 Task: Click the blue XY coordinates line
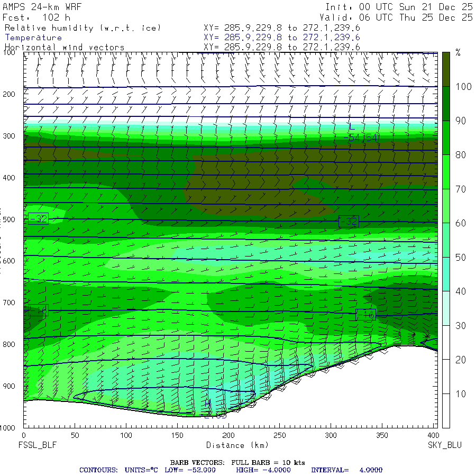282,38
